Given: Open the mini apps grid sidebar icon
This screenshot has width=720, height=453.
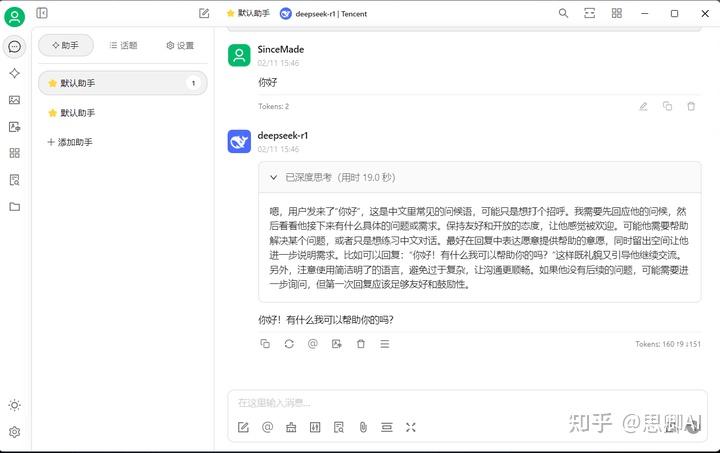Looking at the screenshot, I should coord(15,153).
